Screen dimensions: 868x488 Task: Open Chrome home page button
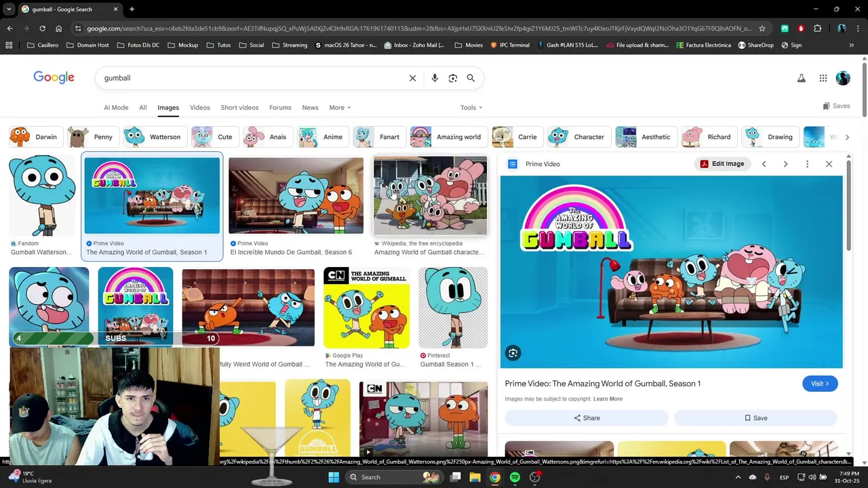[58, 28]
